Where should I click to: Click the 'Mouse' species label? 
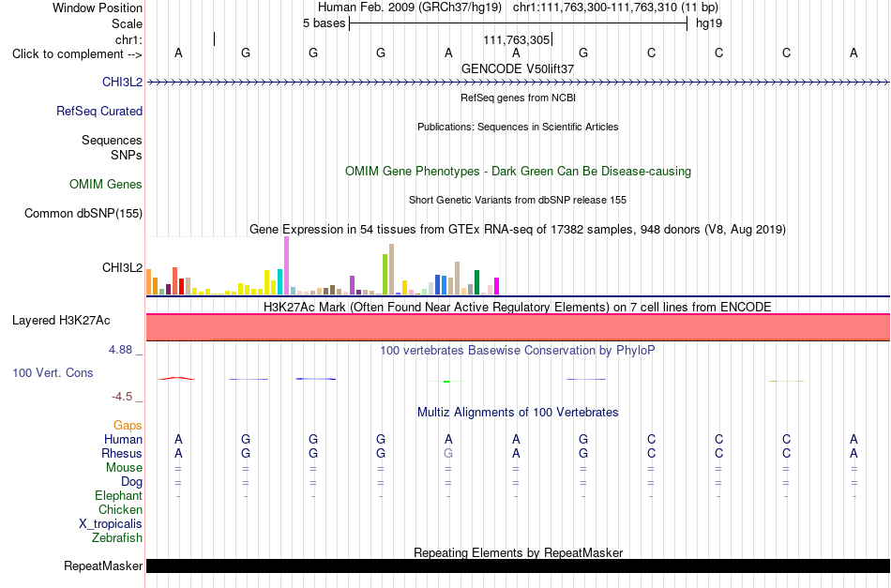pos(124,468)
